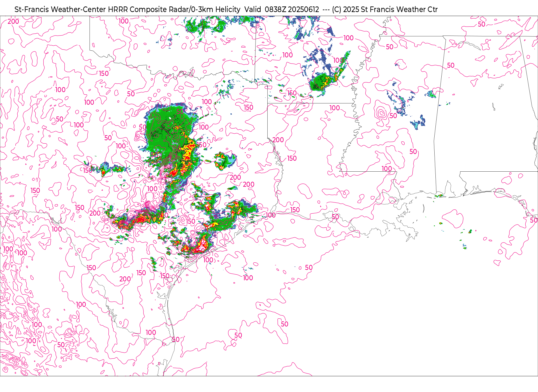Click the 'St-Francis Weather-Center' title text
538x392 pixels.
click(60, 10)
